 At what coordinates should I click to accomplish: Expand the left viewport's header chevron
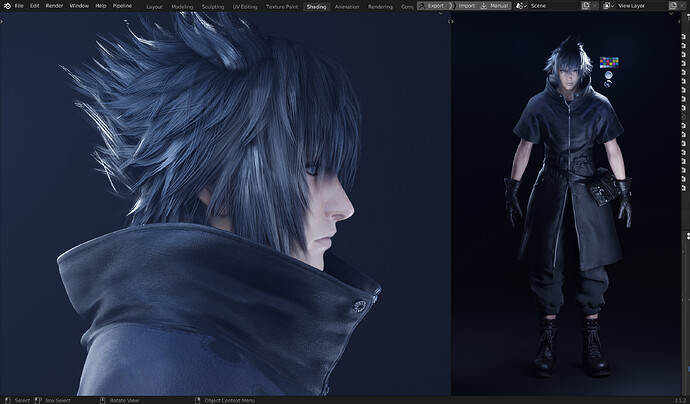(x=440, y=14)
